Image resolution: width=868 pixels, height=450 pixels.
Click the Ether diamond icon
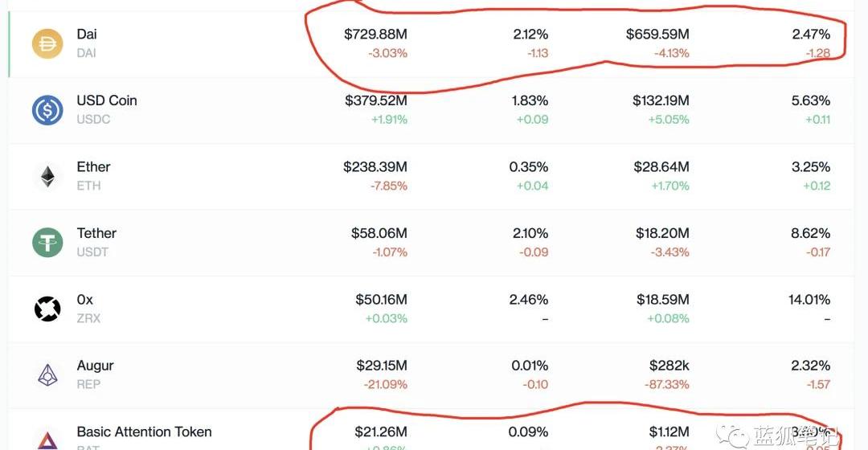click(x=47, y=177)
